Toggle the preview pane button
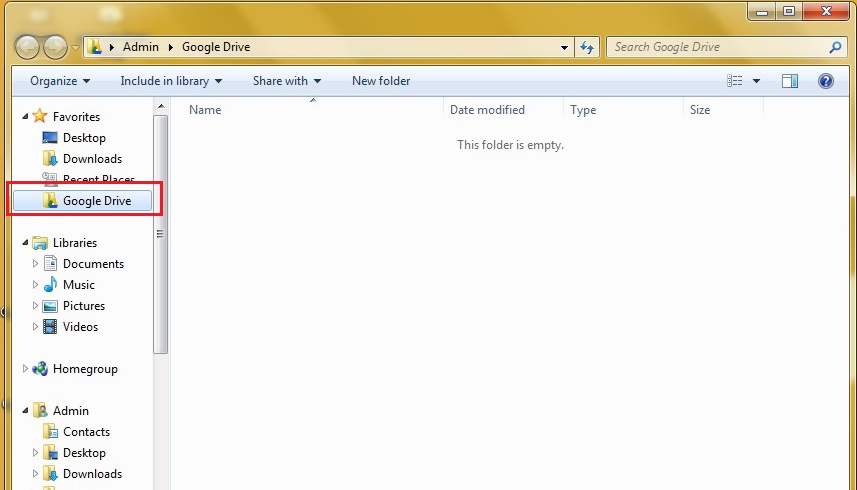 point(790,81)
